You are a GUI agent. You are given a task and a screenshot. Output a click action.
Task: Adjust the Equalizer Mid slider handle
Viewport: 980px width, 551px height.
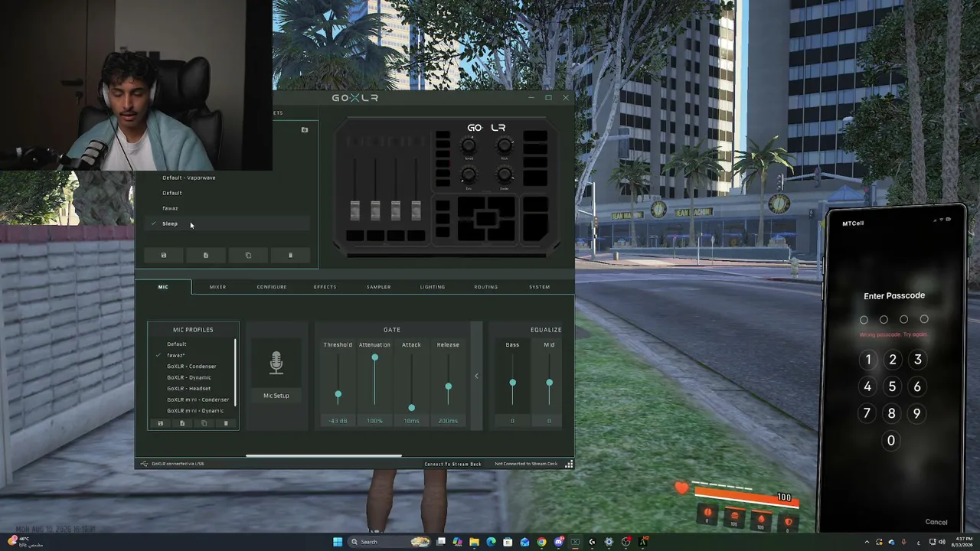coord(549,383)
